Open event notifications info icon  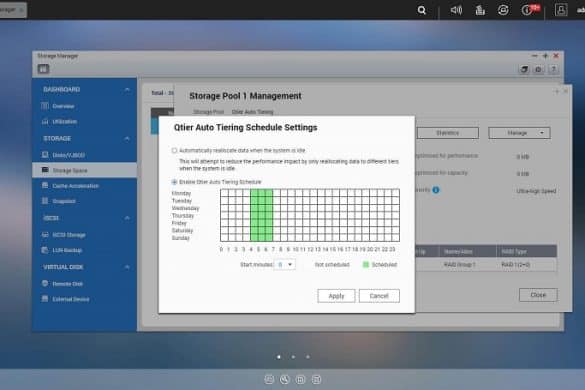(526, 10)
